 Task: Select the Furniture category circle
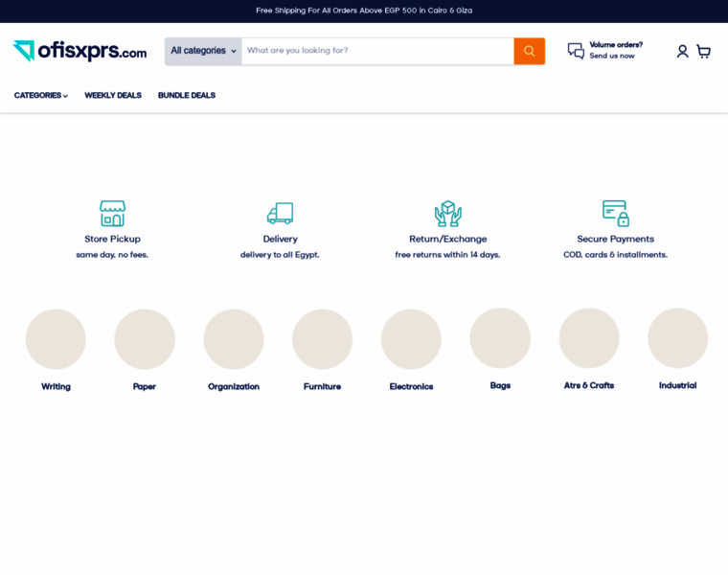[x=322, y=339]
